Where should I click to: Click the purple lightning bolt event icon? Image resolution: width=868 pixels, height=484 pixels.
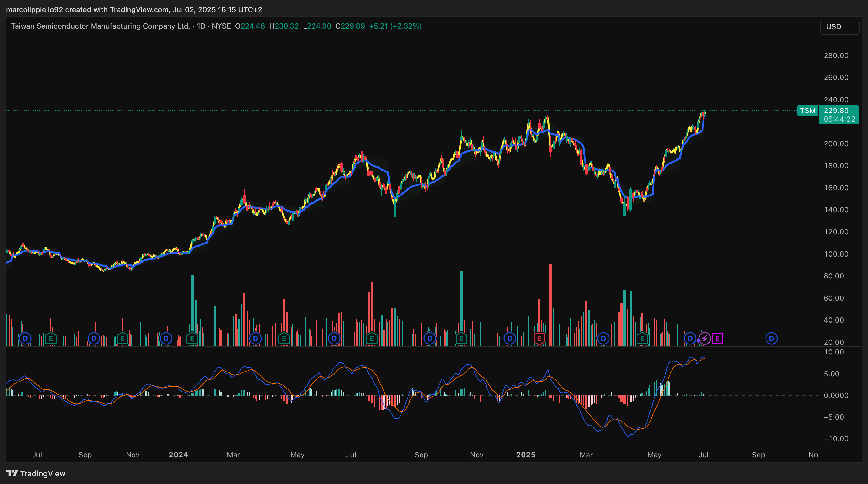pos(705,338)
